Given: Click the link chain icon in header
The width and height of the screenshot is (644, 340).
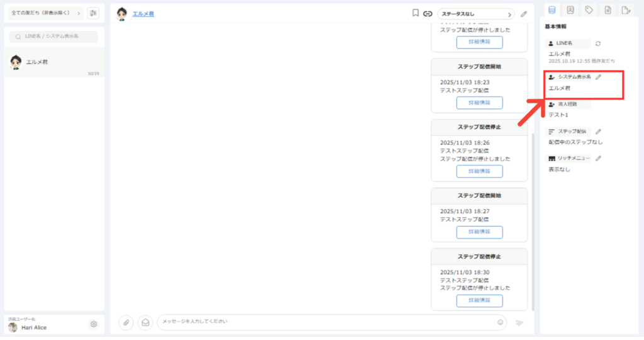Looking at the screenshot, I should click(x=428, y=13).
